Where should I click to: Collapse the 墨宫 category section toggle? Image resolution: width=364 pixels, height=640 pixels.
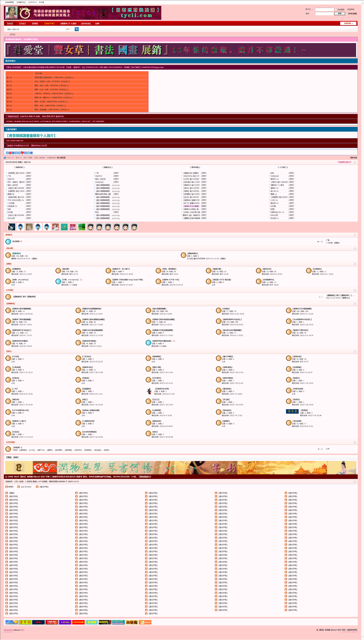coord(355,351)
